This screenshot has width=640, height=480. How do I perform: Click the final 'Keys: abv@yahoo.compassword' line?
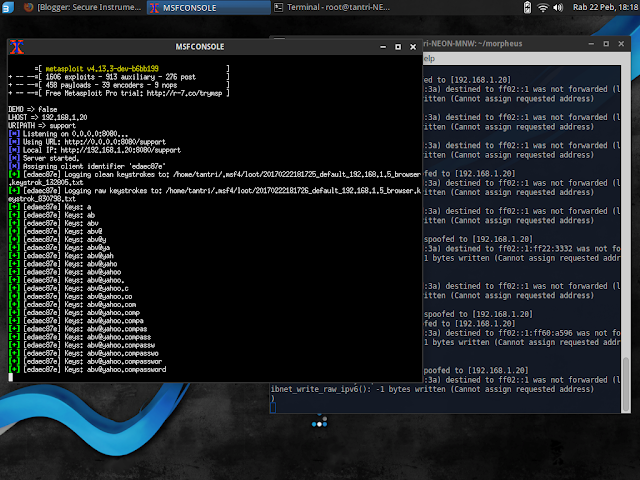click(87, 369)
